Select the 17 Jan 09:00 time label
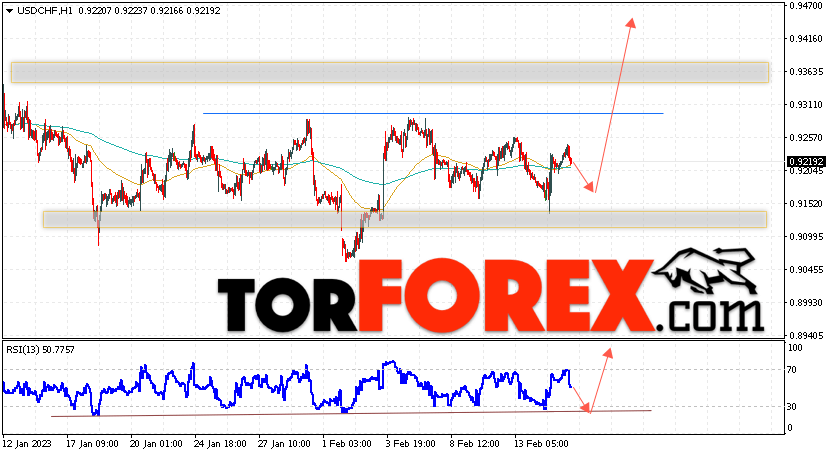This screenshot has height=455, width=830. coord(93,443)
